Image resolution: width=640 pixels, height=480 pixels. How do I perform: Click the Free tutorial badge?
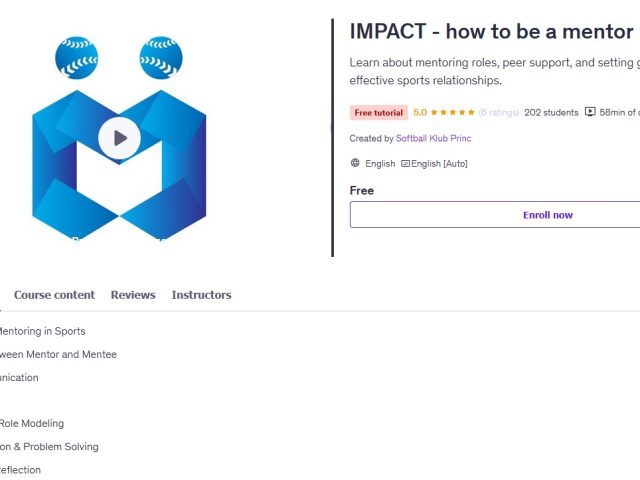click(379, 113)
